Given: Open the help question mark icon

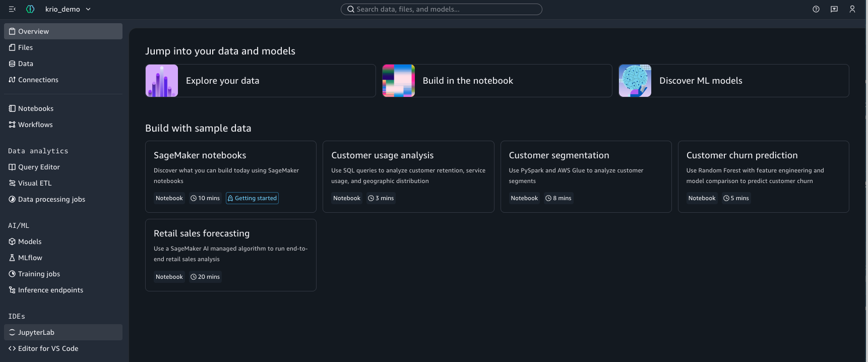Looking at the screenshot, I should click(x=816, y=9).
